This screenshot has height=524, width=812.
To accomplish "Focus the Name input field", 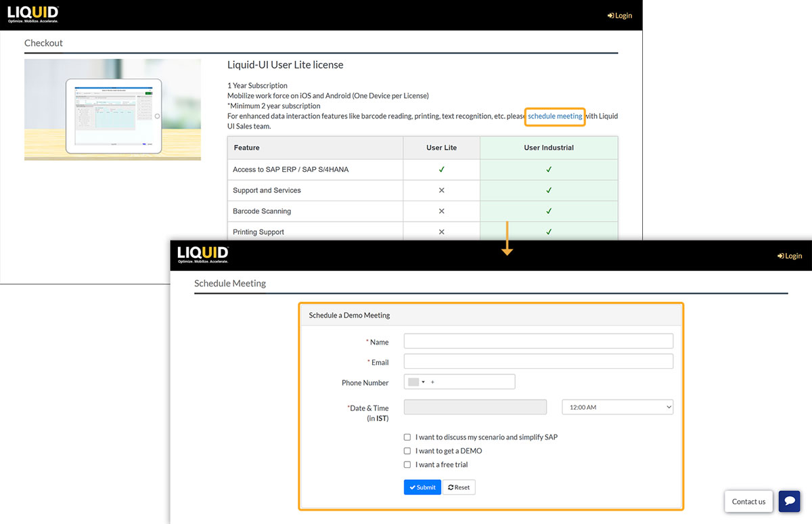I will click(x=539, y=341).
